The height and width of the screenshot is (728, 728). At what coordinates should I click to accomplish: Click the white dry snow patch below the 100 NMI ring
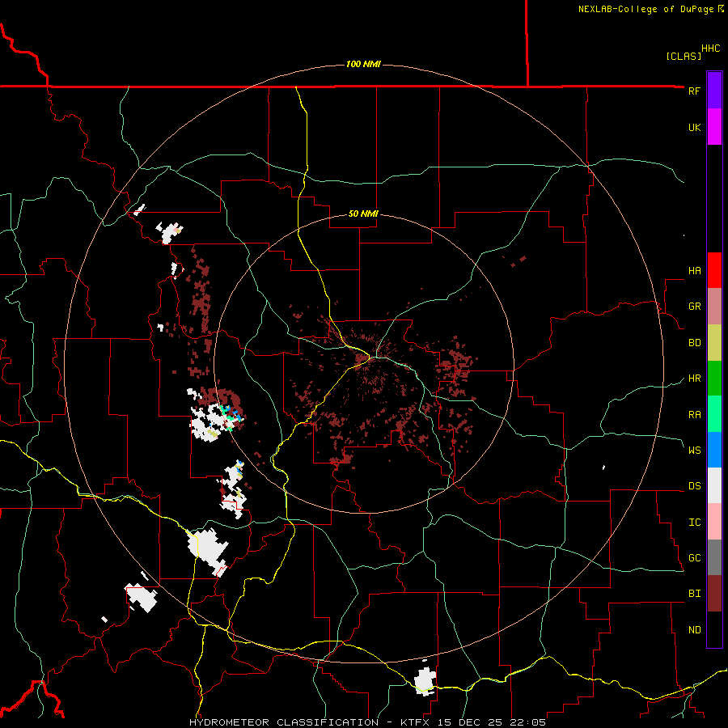point(425,681)
